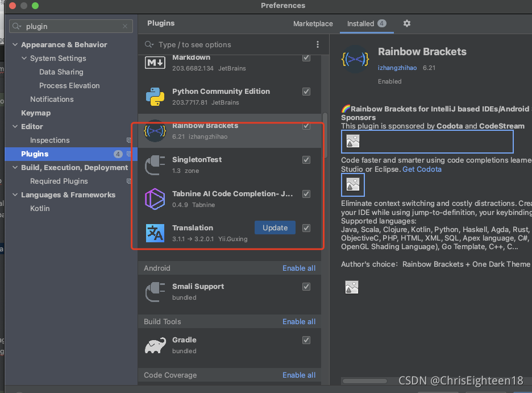The image size is (532, 393).
Task: Click the SingletonTest plug icon
Action: (x=155, y=165)
